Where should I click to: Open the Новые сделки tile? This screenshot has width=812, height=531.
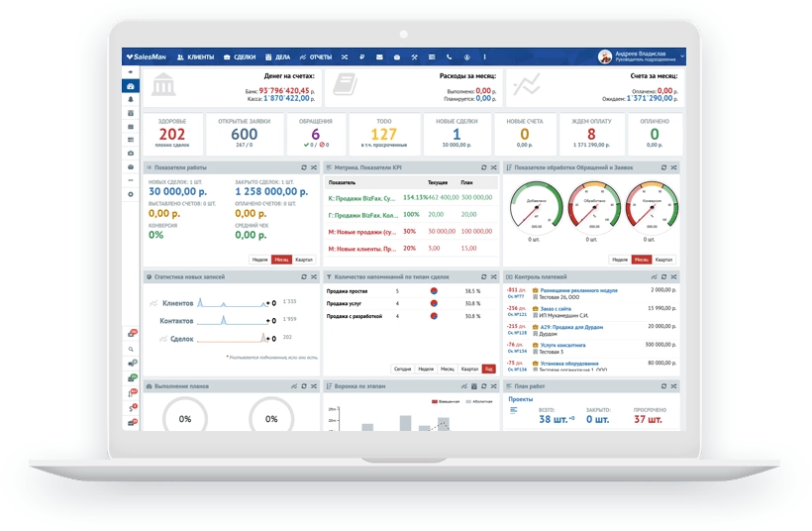(x=457, y=134)
